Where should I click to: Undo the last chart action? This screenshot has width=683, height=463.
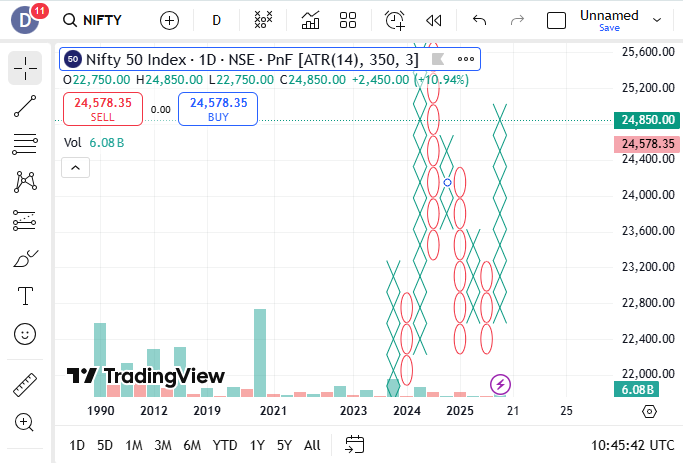pos(479,20)
